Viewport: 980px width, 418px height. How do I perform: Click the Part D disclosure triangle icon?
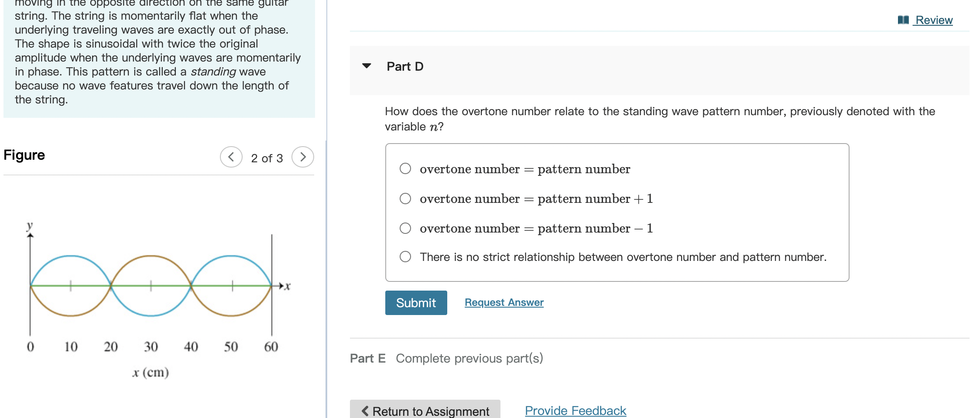[x=367, y=66]
